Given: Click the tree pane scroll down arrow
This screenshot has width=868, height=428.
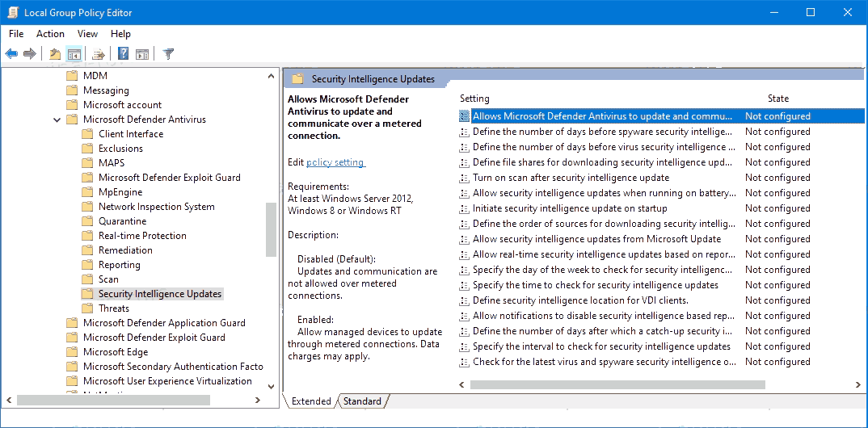Looking at the screenshot, I should click(272, 386).
